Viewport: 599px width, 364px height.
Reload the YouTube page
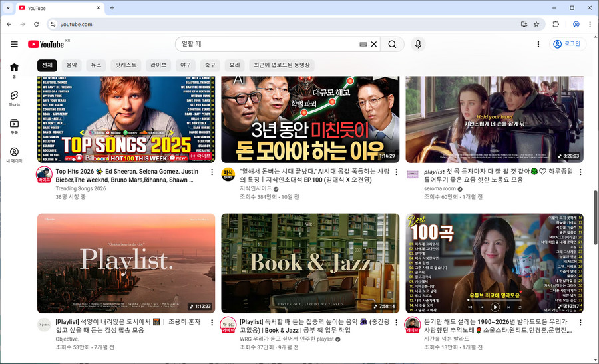tap(37, 24)
